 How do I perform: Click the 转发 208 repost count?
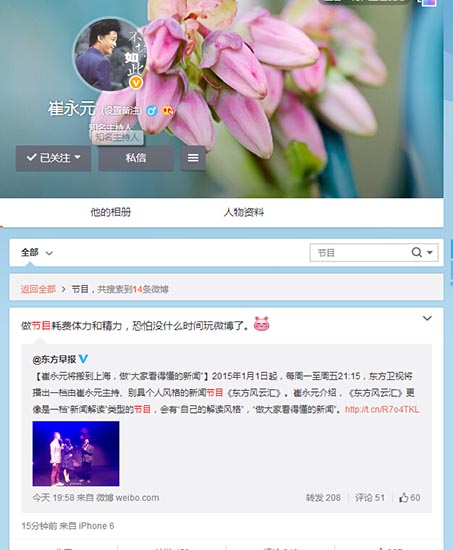point(323,497)
